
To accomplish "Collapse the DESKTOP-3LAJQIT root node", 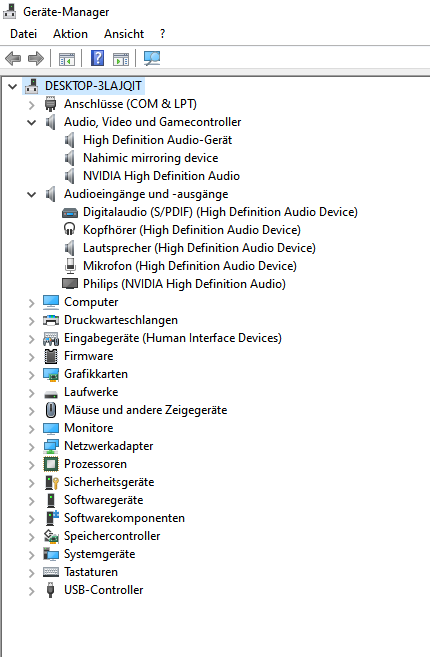I will [x=13, y=86].
